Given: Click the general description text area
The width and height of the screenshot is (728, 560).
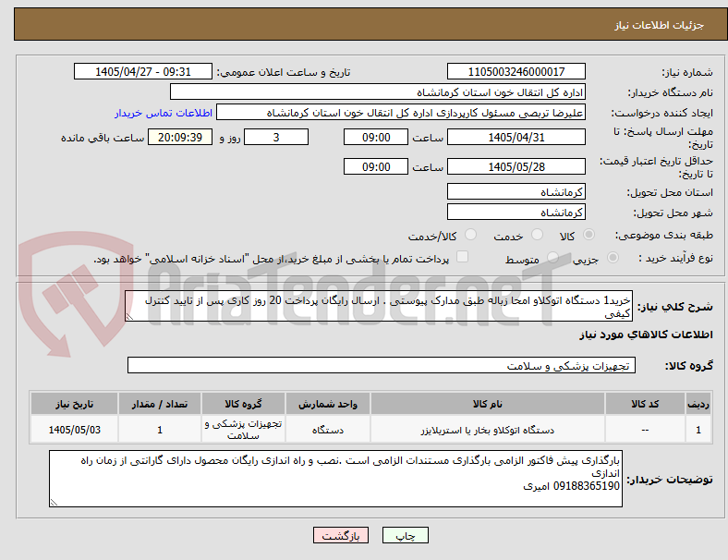Looking at the screenshot, I should pyautogui.click(x=379, y=307).
